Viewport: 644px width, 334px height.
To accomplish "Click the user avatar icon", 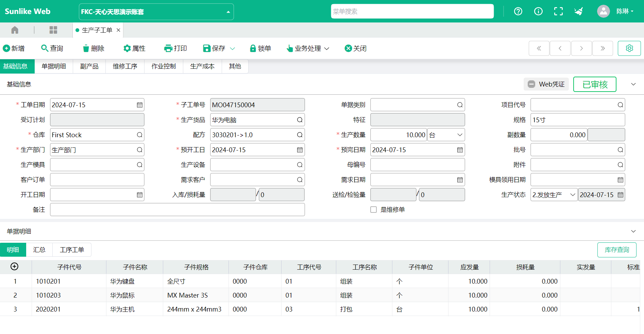I will (603, 11).
